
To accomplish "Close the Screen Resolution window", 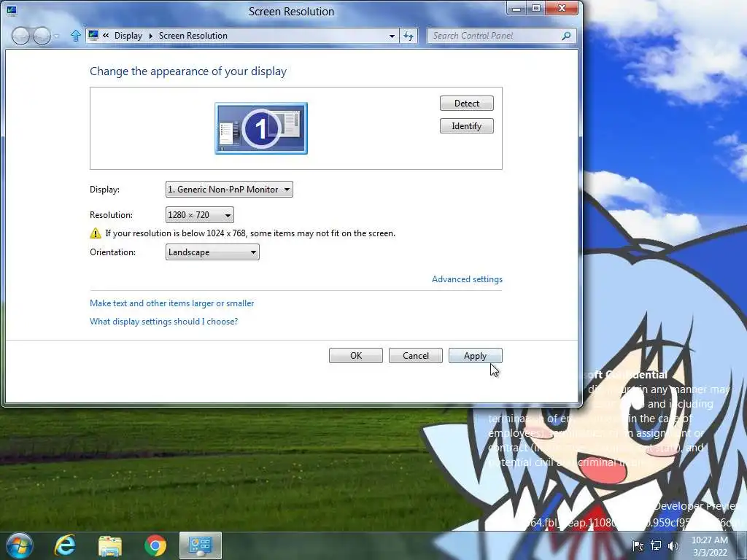I will tap(562, 8).
